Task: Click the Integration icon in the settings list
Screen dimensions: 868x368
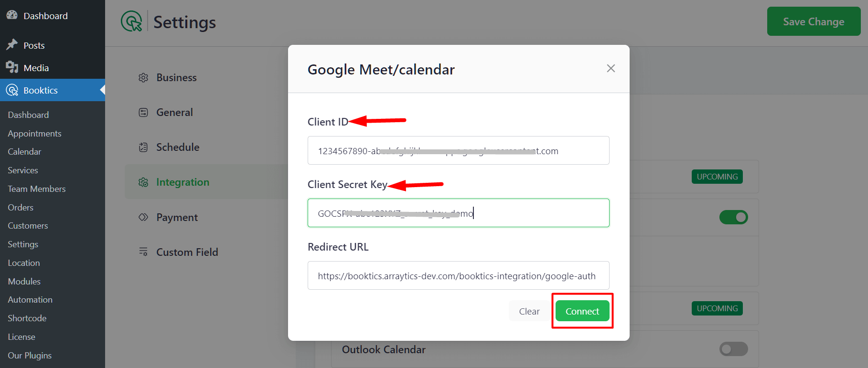Action: (x=143, y=182)
